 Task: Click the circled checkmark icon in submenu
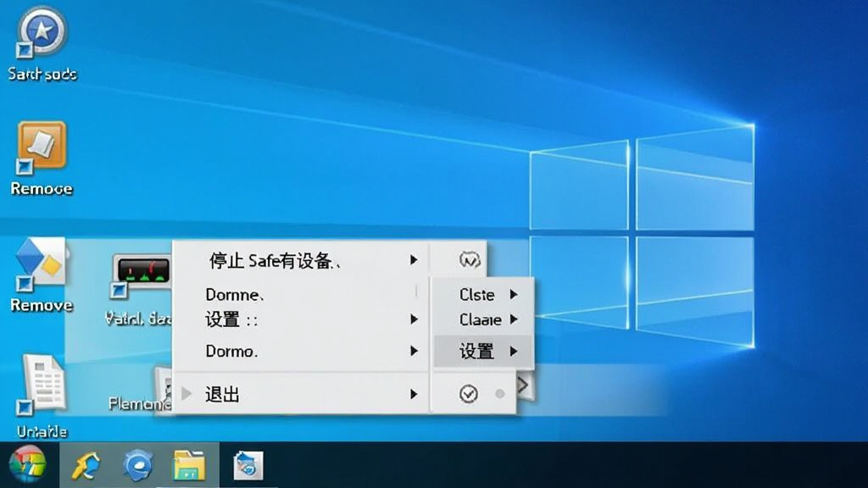pos(468,394)
